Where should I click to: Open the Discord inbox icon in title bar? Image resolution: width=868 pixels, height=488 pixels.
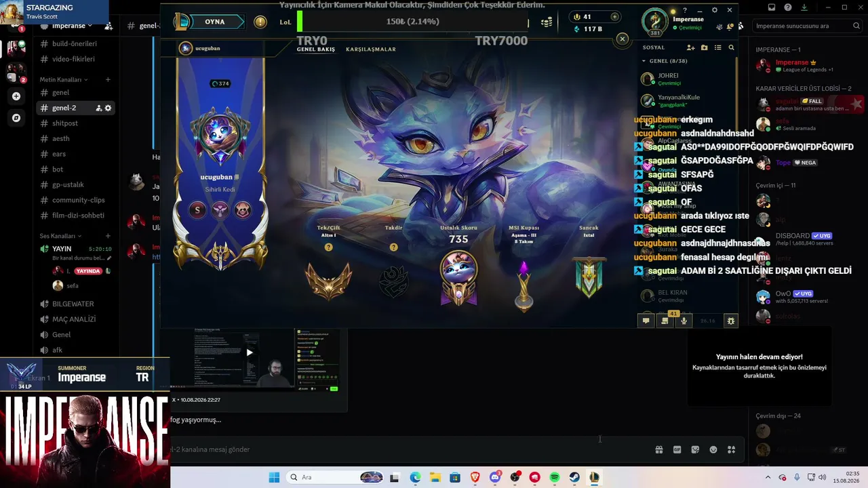pos(772,7)
